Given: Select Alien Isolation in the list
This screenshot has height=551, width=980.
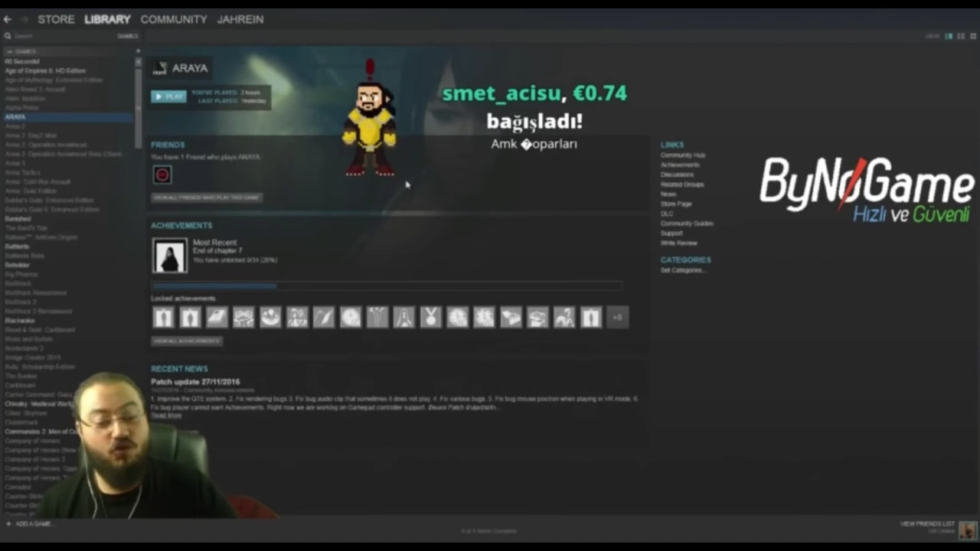Looking at the screenshot, I should (x=25, y=99).
